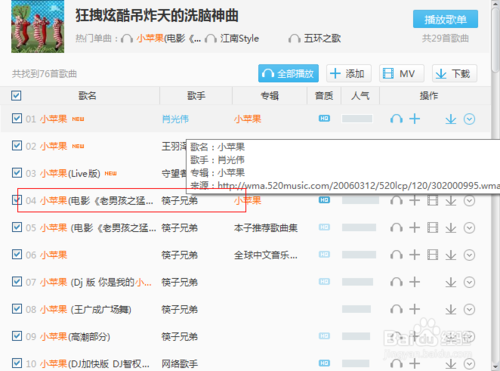Watch MV for song 05
The height and width of the screenshot is (371, 500).
[x=433, y=228]
